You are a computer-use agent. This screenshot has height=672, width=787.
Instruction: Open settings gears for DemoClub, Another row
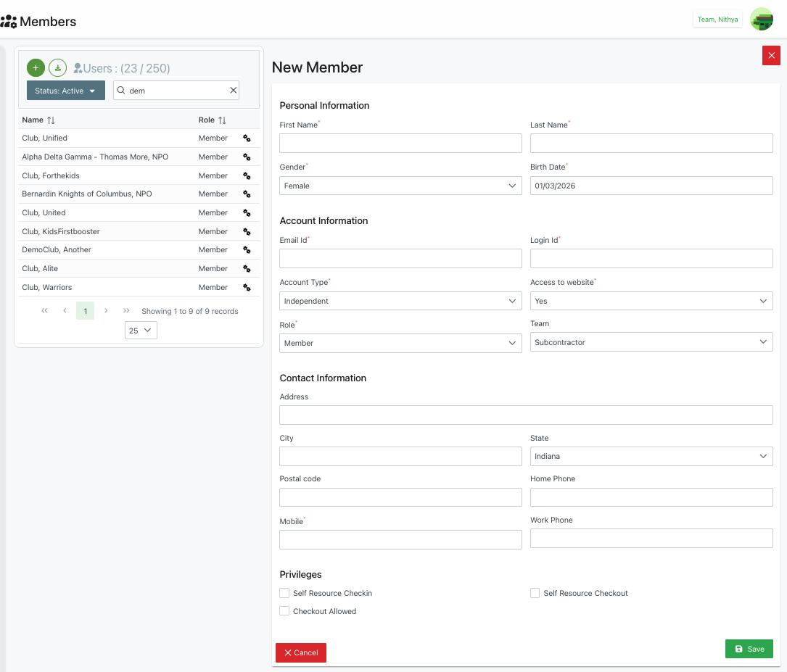tap(247, 250)
